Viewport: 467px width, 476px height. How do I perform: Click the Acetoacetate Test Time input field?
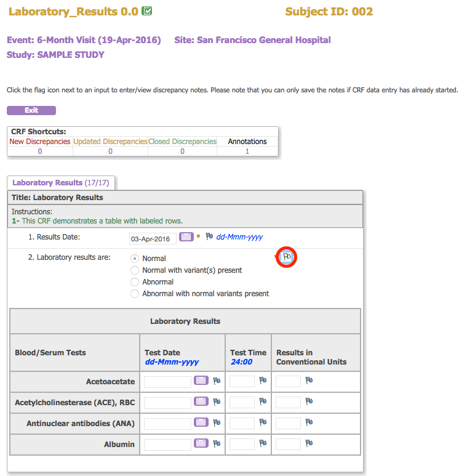pyautogui.click(x=242, y=382)
